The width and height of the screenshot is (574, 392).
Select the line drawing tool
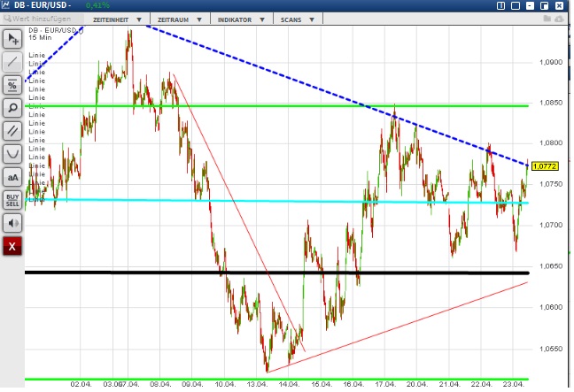(x=12, y=62)
